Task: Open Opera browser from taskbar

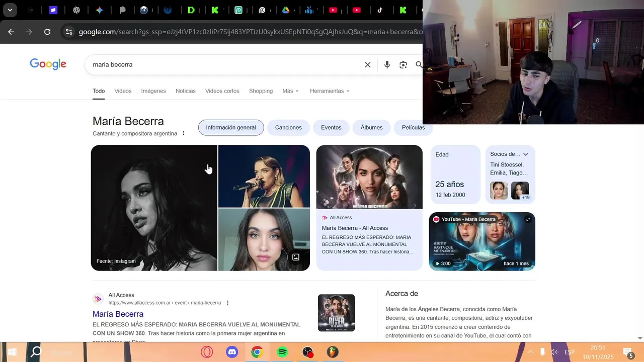Action: [x=207, y=352]
